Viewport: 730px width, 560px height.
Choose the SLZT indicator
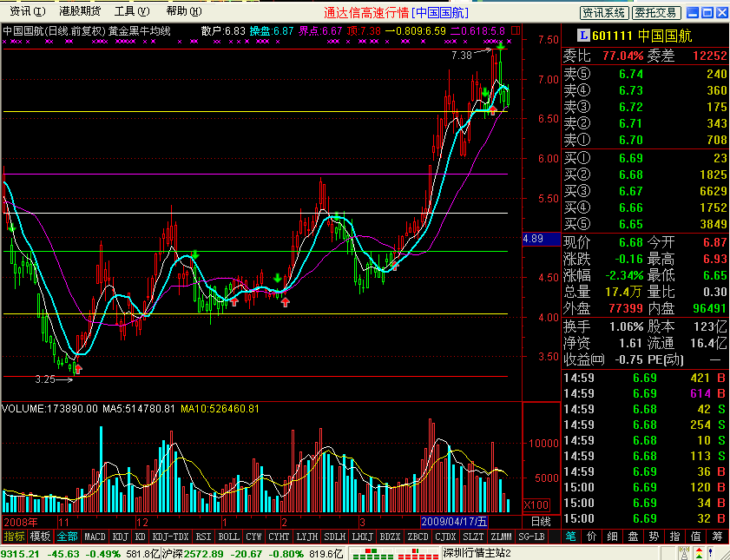tap(473, 537)
